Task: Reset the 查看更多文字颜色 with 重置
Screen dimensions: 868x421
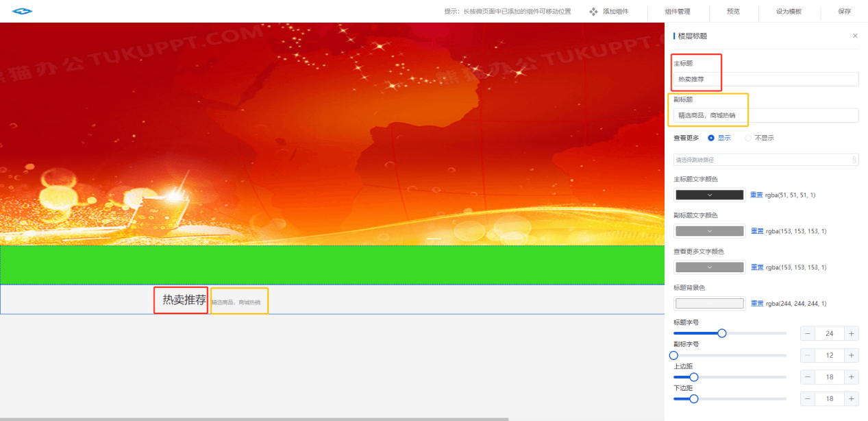Action: 757,267
